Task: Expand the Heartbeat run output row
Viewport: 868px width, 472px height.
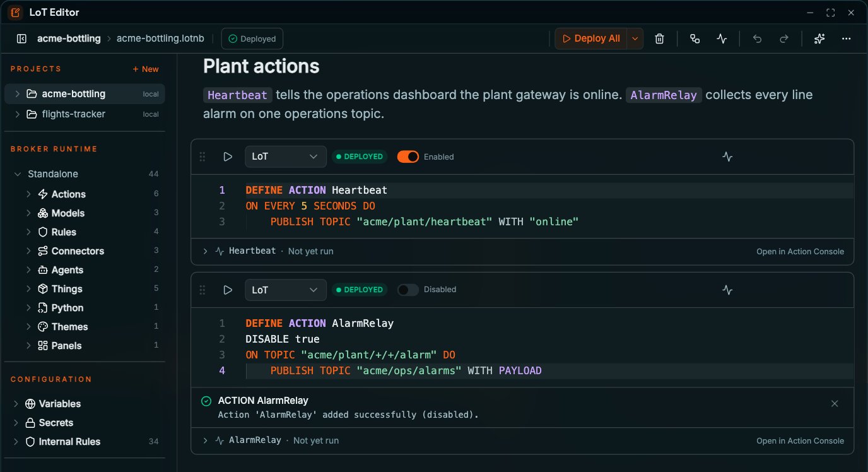Action: click(205, 251)
